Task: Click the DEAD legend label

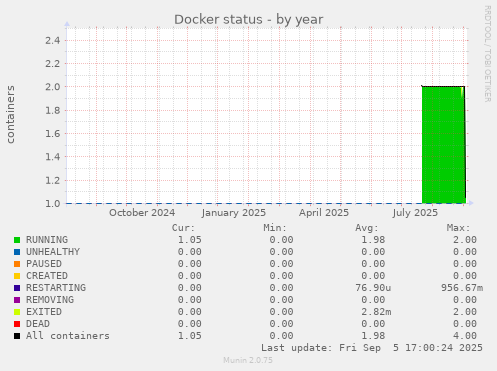Action: point(38,324)
